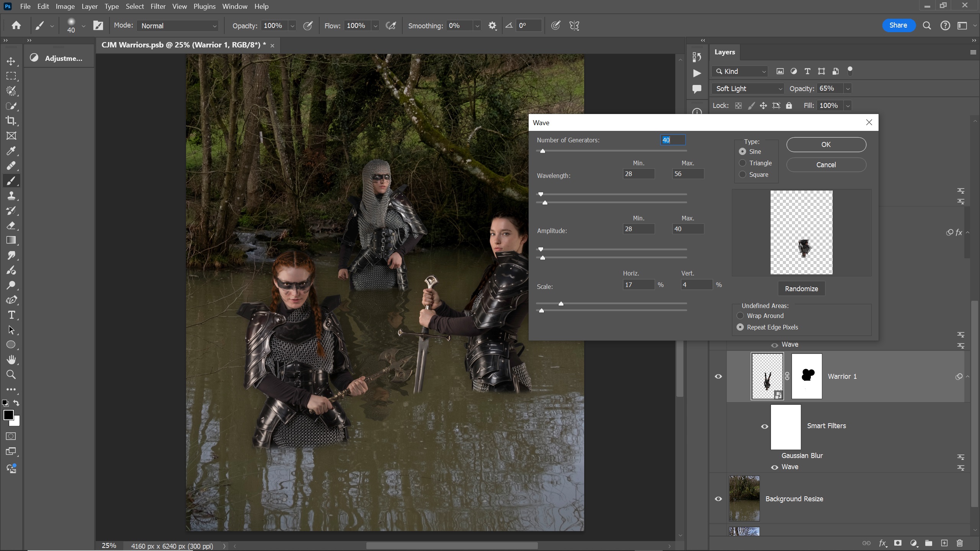Click the Move tool icon
The width and height of the screenshot is (980, 551).
coord(11,61)
